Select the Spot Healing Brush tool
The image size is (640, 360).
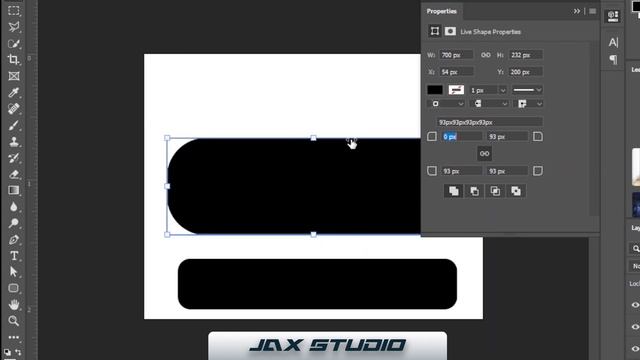13,109
